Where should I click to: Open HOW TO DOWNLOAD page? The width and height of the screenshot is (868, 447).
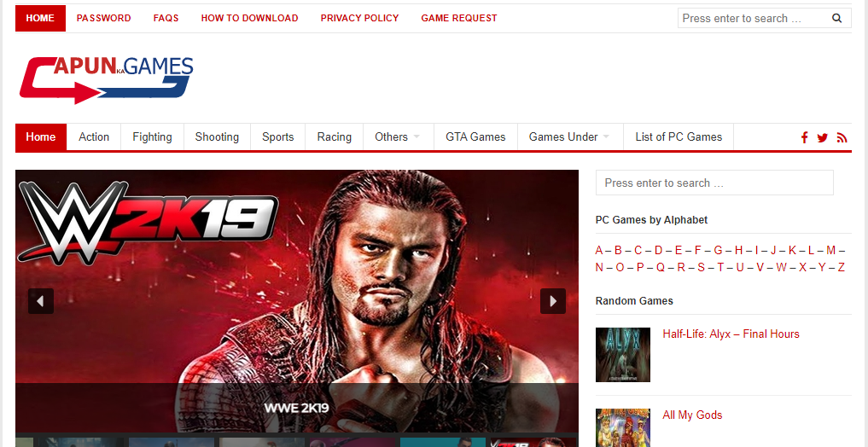click(x=250, y=18)
